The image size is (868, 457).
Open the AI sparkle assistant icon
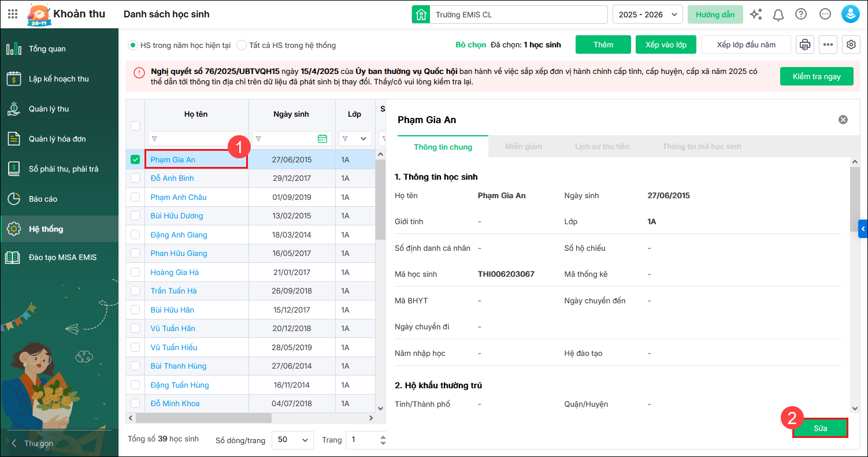tap(755, 14)
